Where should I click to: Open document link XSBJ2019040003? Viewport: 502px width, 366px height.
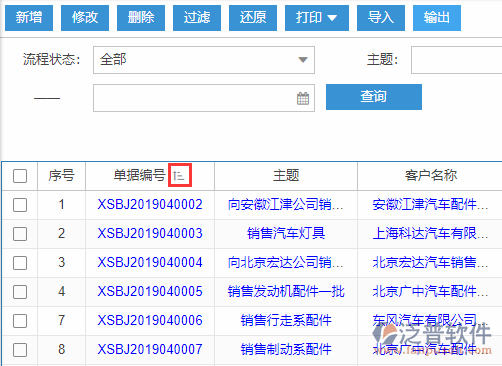tap(150, 233)
